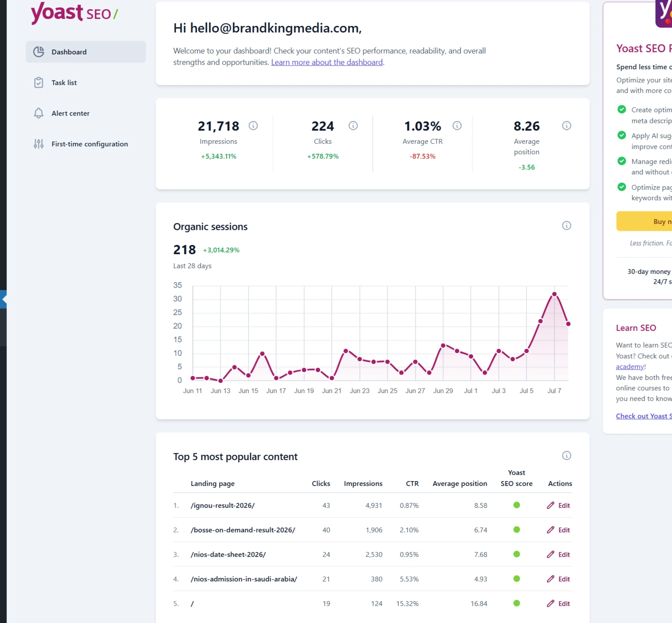This screenshot has height=623, width=672.
Task: Open 'Learn more about the dashboard' link
Action: point(327,62)
